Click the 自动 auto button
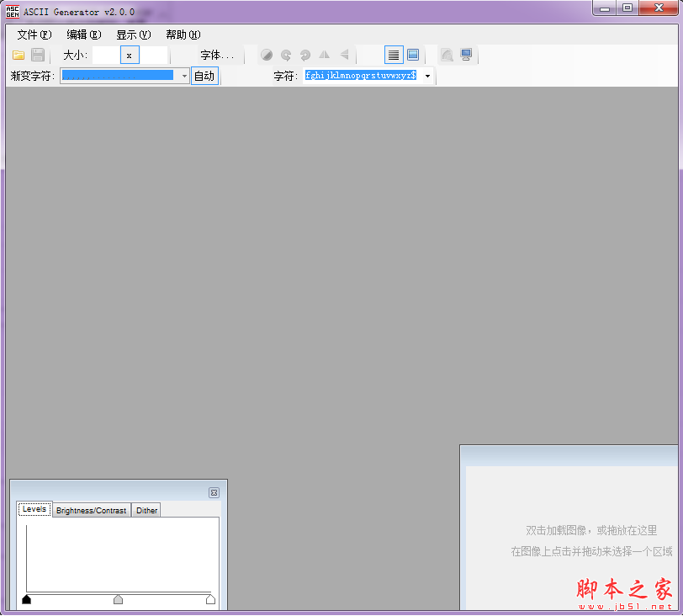The height and width of the screenshot is (616, 683). coord(204,76)
